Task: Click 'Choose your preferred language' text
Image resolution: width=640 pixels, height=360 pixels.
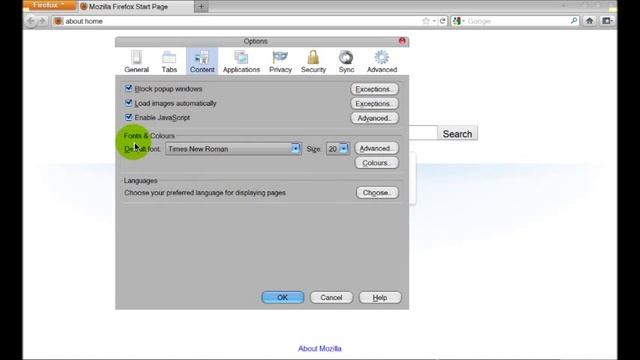Action: (205, 193)
